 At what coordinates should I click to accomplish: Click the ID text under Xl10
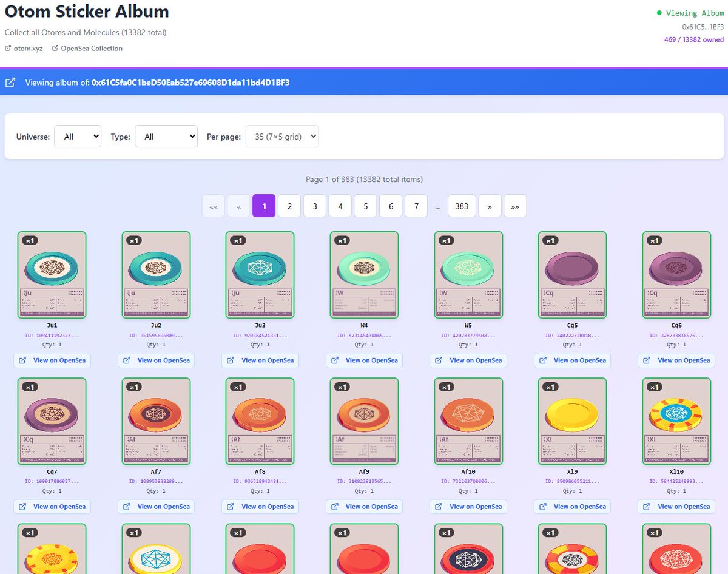pyautogui.click(x=676, y=482)
